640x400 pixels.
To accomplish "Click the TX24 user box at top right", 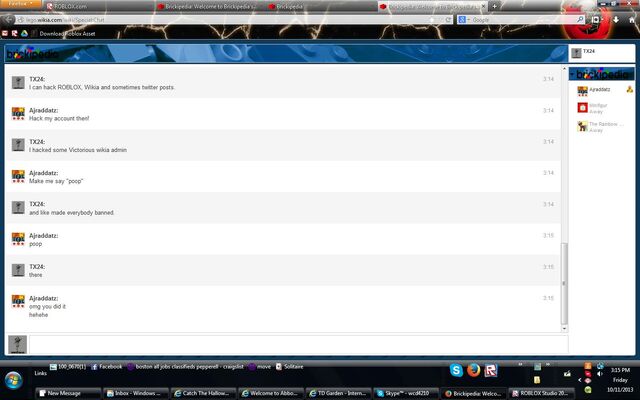I will tap(602, 53).
